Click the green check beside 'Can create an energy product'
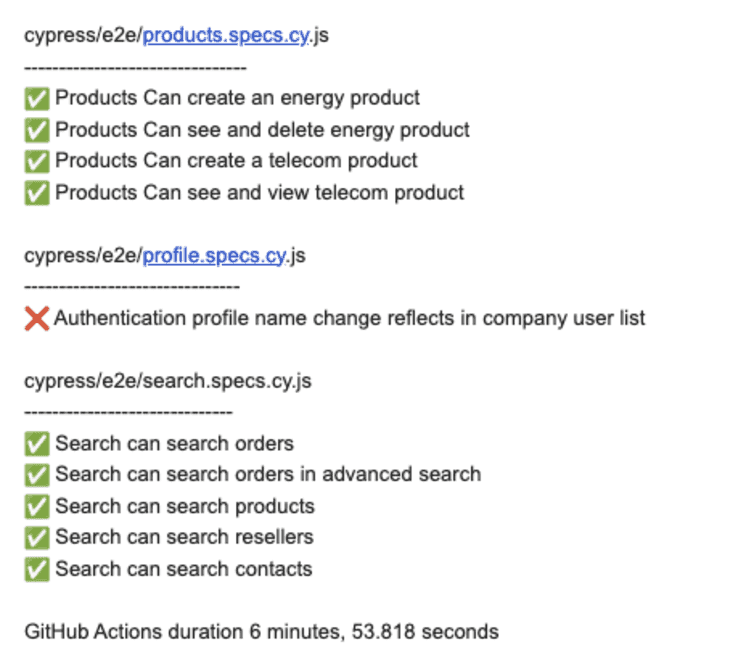 [x=37, y=98]
